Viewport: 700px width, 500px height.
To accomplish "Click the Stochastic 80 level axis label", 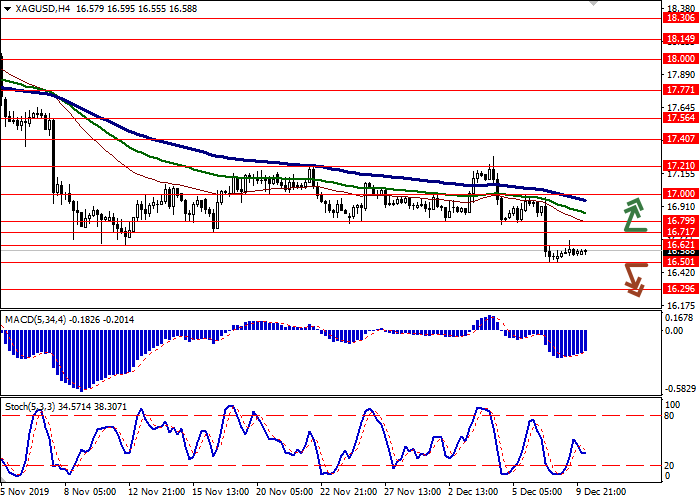I will [x=670, y=414].
